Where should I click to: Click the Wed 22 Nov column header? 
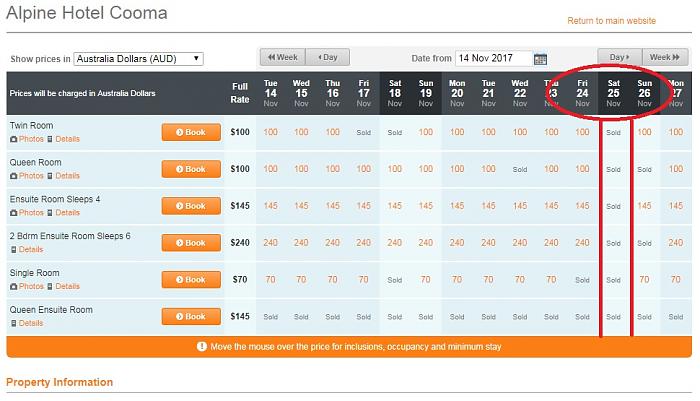point(520,93)
